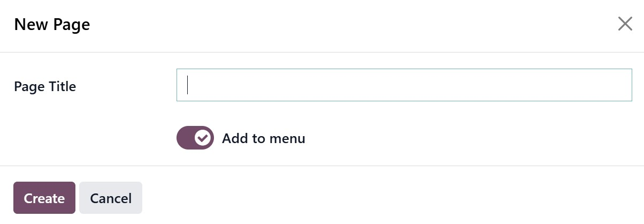Click the grey Cancel button in the footer
Viewport: 644px width, 224px height.
coord(111,198)
